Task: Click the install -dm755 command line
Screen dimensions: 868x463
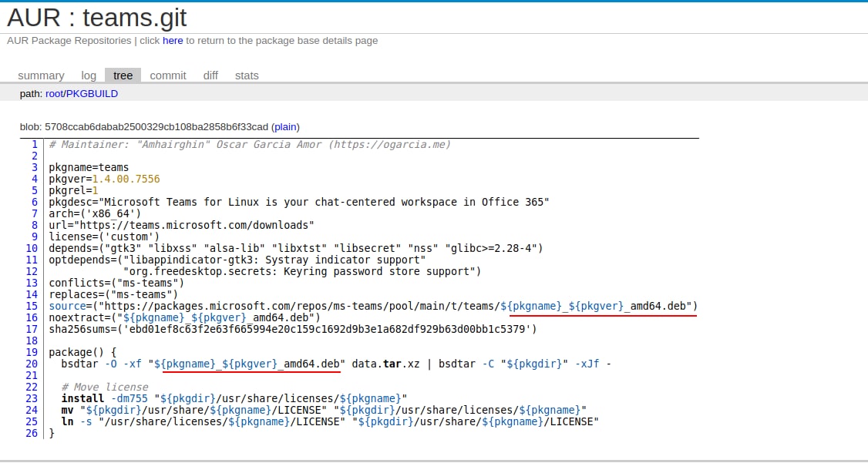Action: 234,398
